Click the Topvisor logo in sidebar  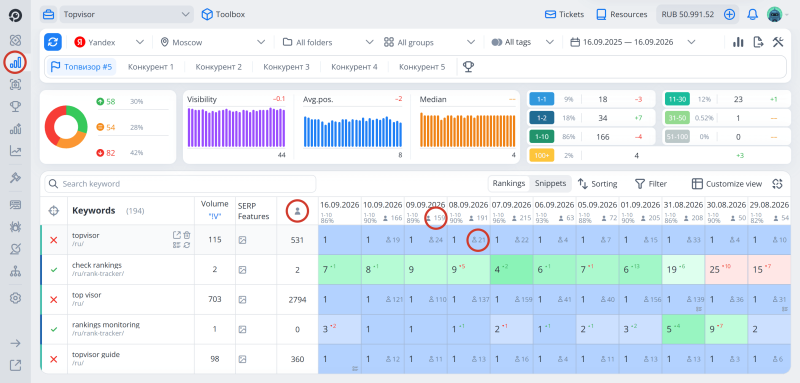(x=15, y=15)
